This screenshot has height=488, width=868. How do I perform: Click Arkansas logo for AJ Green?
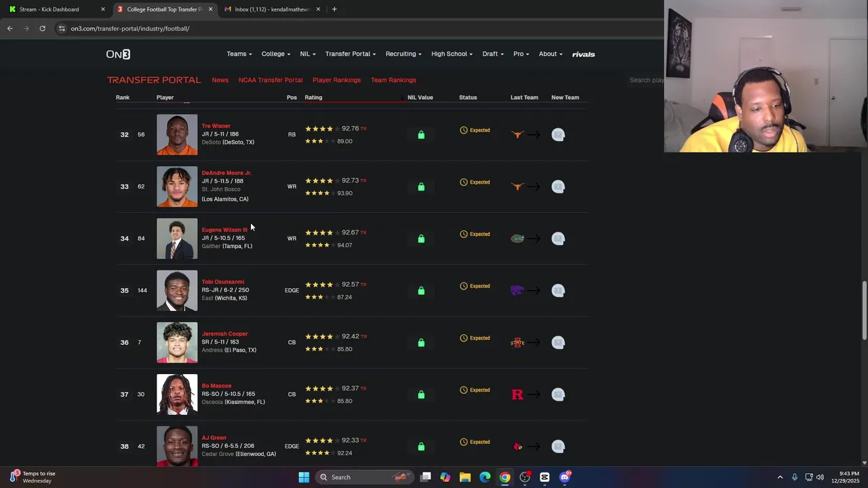tap(517, 446)
